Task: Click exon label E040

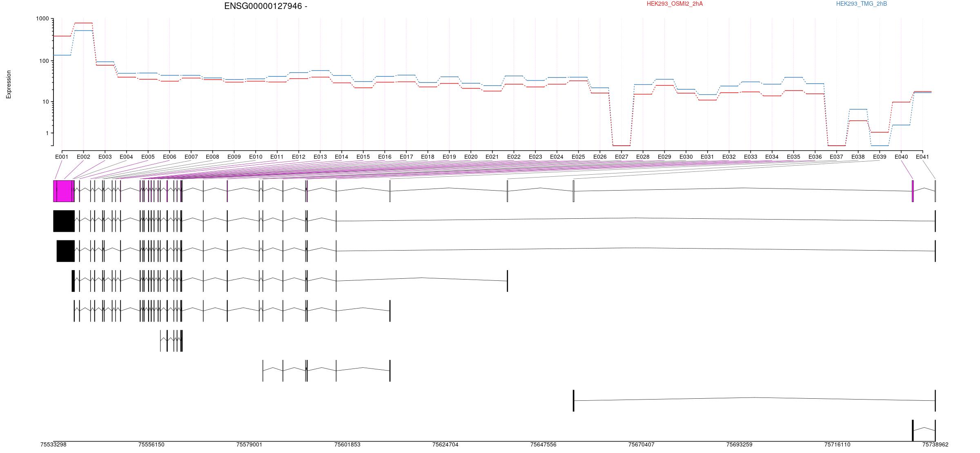Action: 901,157
